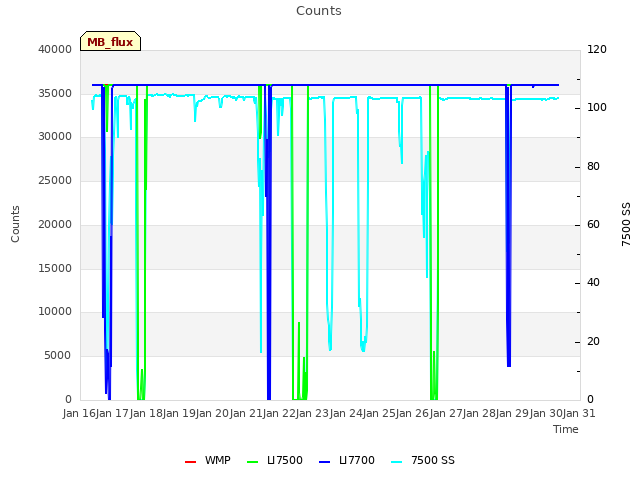Click the 40 right axis tick label
This screenshot has height=480, width=640.
(x=593, y=282)
